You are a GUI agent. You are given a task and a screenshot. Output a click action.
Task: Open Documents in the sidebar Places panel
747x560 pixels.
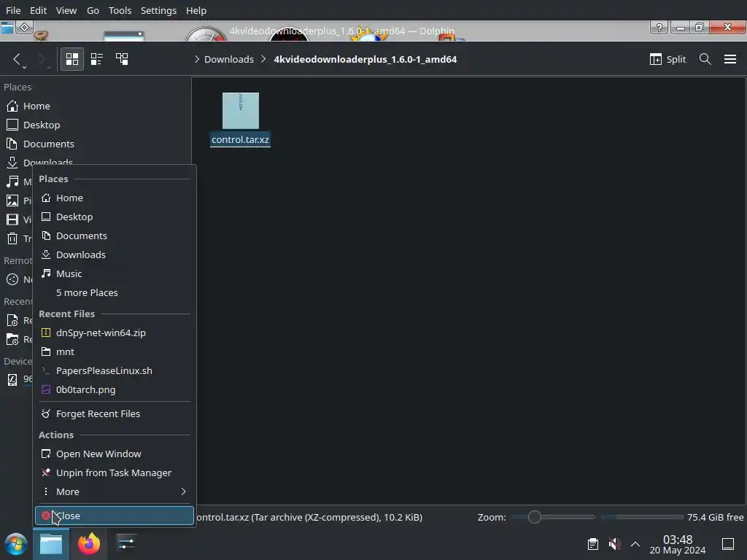click(96, 144)
